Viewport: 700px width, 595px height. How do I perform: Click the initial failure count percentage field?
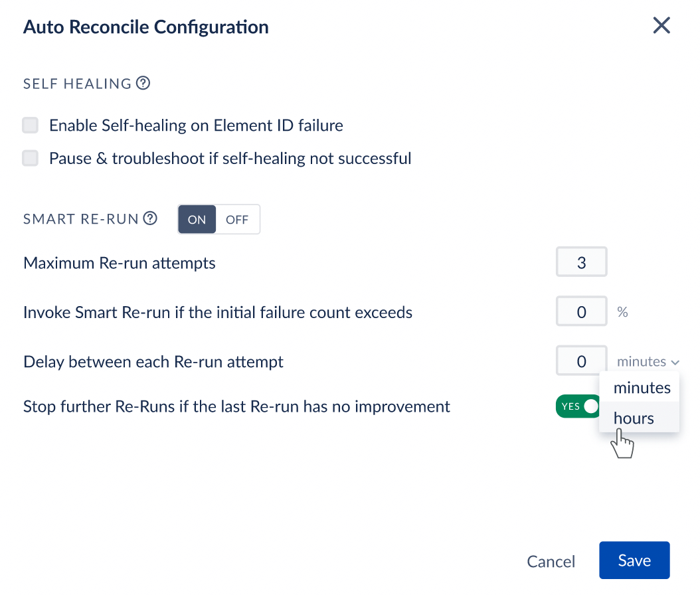pyautogui.click(x=581, y=312)
